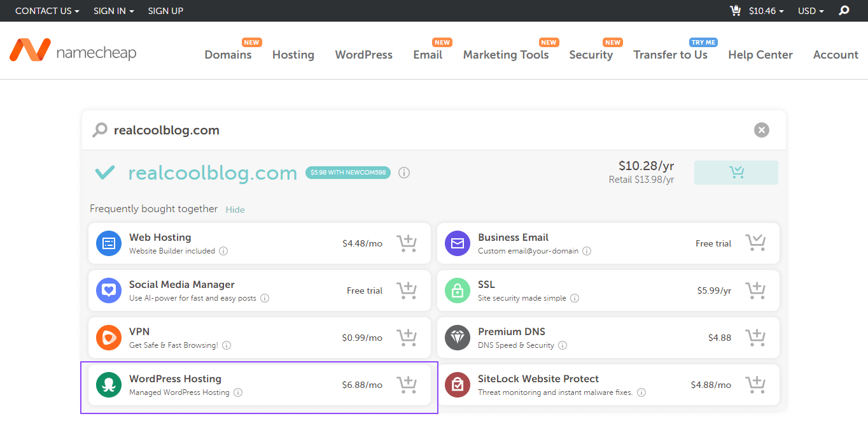Show info for DNS Speed & Security
Image resolution: width=868 pixels, height=423 pixels.
[x=563, y=345]
